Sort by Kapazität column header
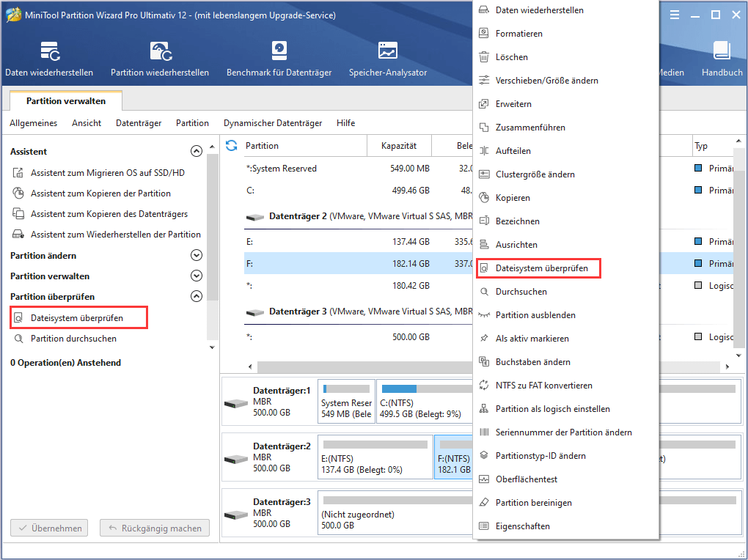 coord(399,145)
